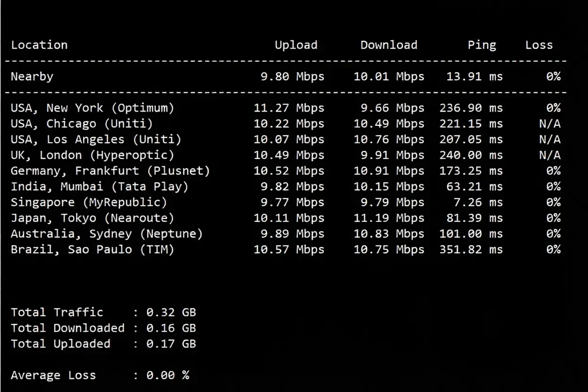Click Sao Paulo upload 10.57 Mbps
The image size is (588, 392).
tap(289, 250)
